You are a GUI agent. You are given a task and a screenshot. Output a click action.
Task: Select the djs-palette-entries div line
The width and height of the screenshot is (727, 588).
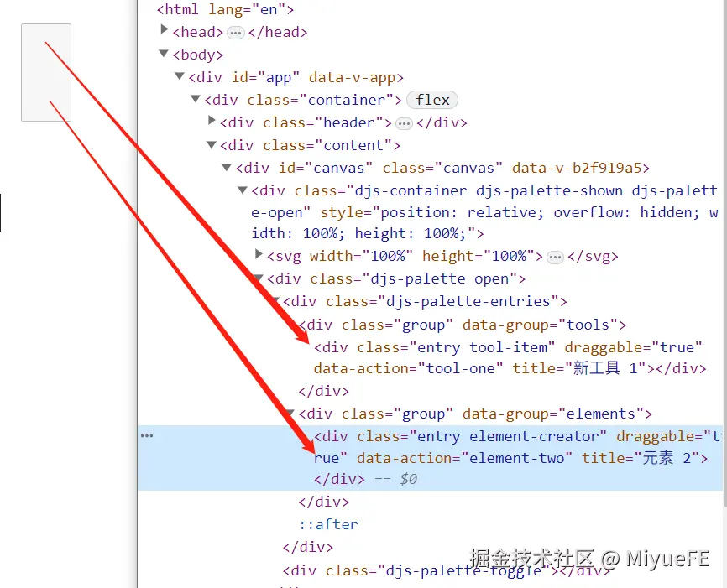pos(425,301)
